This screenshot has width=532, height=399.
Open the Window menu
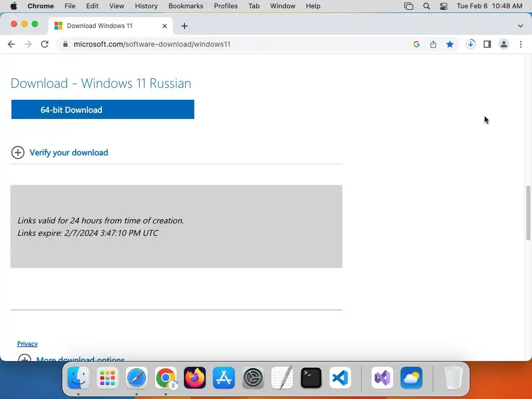[283, 6]
